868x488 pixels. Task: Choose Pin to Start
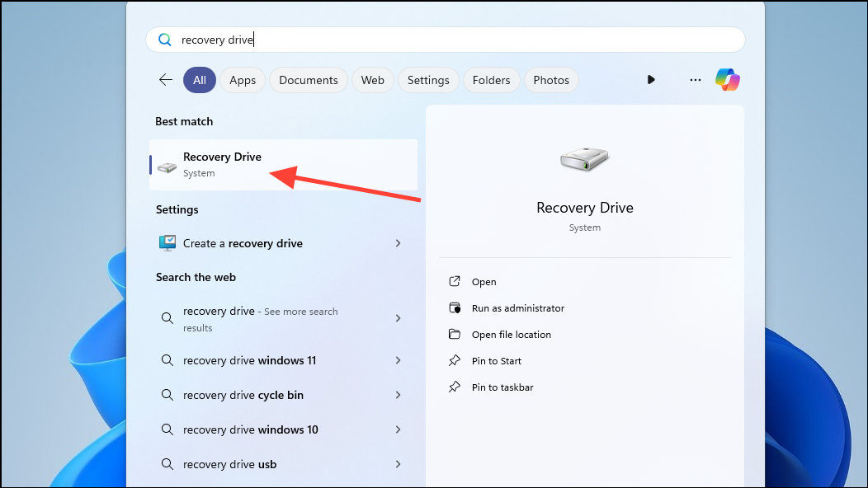pyautogui.click(x=497, y=361)
